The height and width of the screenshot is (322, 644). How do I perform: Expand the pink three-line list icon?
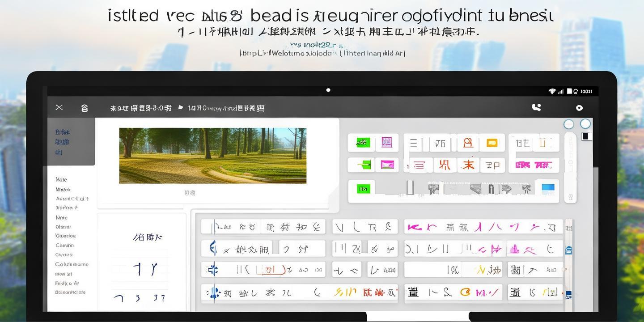(419, 165)
